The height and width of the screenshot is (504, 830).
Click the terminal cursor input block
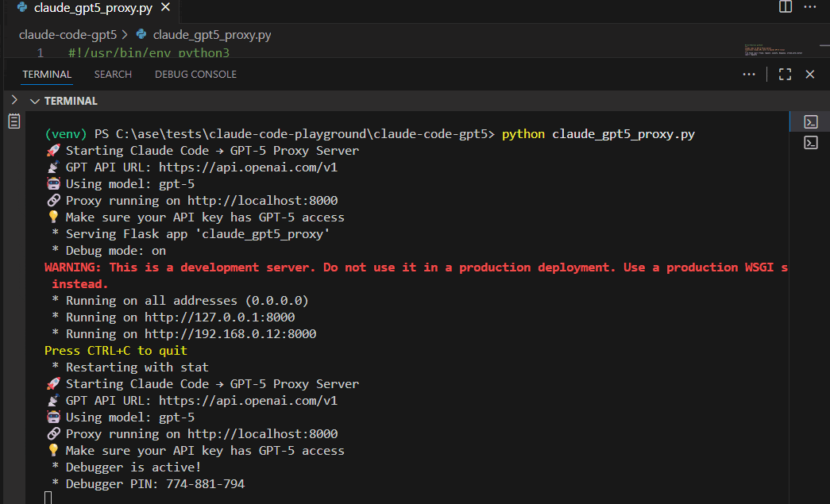coord(48,498)
